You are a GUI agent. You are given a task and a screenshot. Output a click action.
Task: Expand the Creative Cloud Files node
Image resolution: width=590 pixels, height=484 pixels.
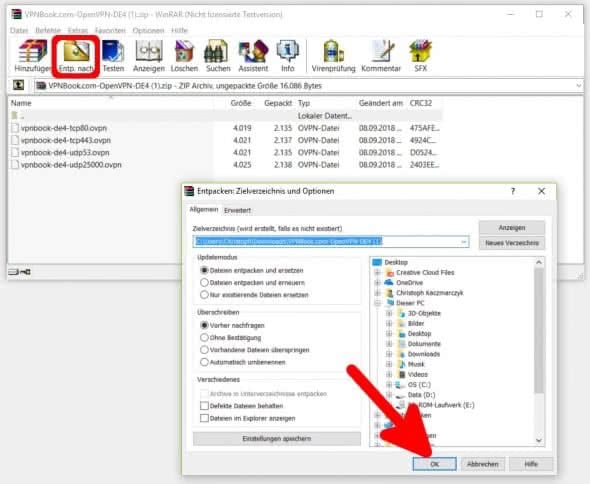pos(377,272)
